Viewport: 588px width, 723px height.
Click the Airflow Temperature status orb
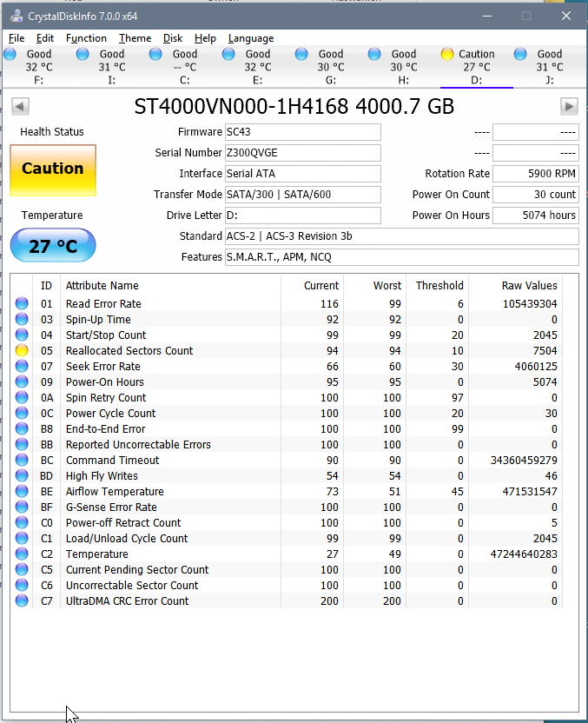[x=22, y=492]
